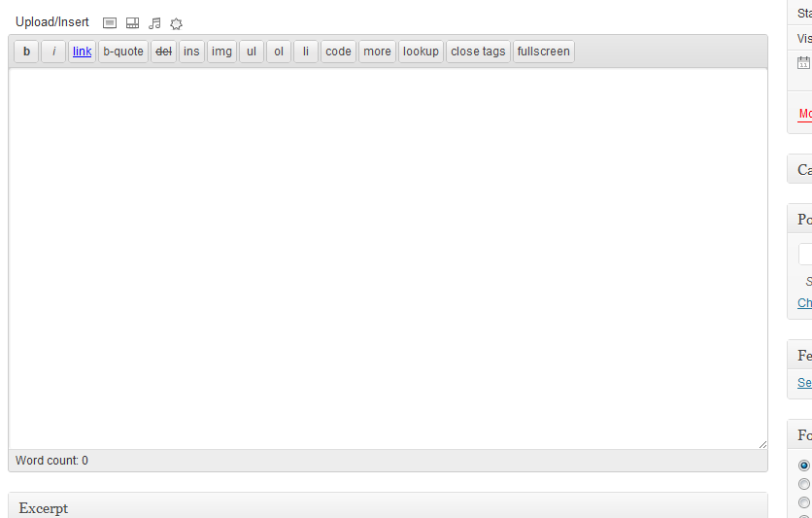The height and width of the screenshot is (518, 812).
Task: Insert a blockquote with b-quote
Action: pyautogui.click(x=123, y=52)
